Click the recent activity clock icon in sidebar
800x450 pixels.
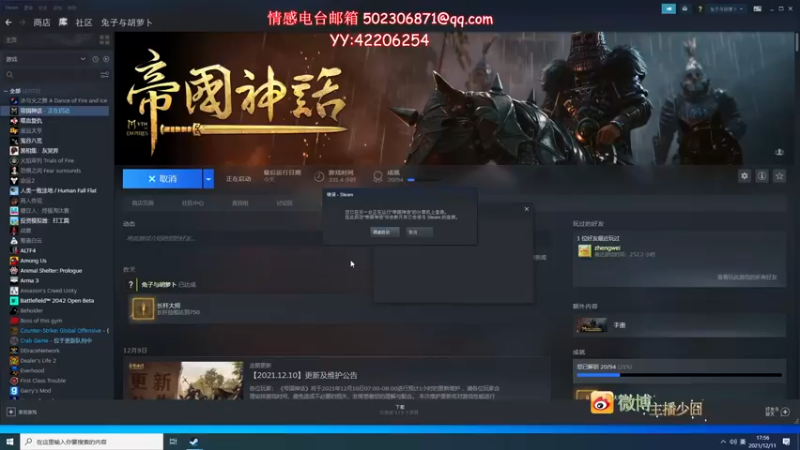click(x=95, y=59)
